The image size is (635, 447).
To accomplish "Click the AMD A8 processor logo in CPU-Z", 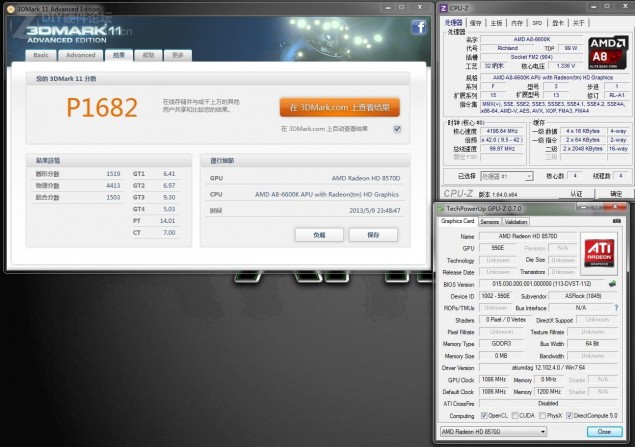I will 608,53.
